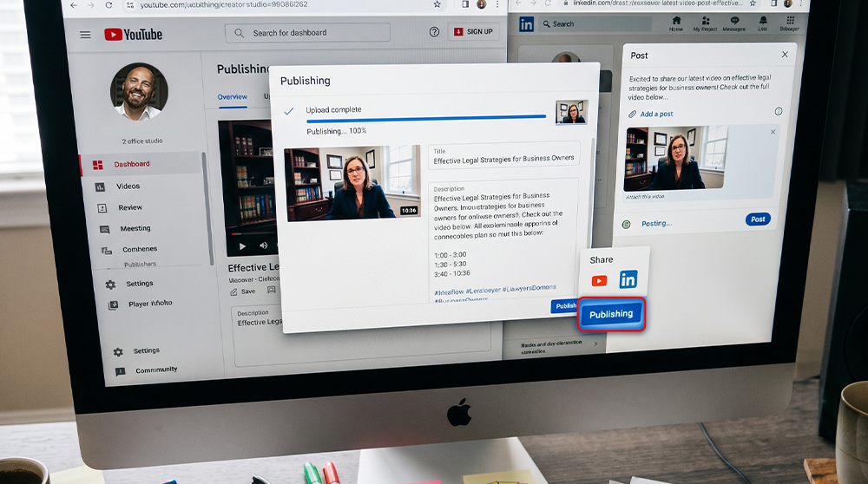Click the help question mark icon
Image resolution: width=868 pixels, height=484 pixels.
point(434,32)
